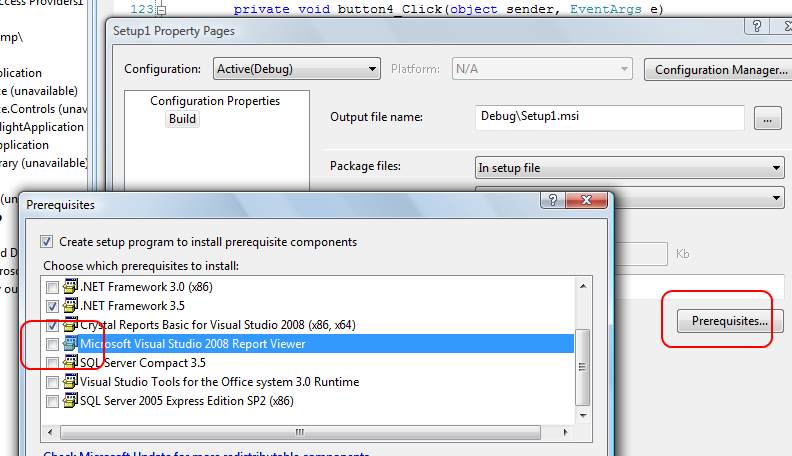Click the Output file name field
Viewport: 792px width, 456px height.
610,117
